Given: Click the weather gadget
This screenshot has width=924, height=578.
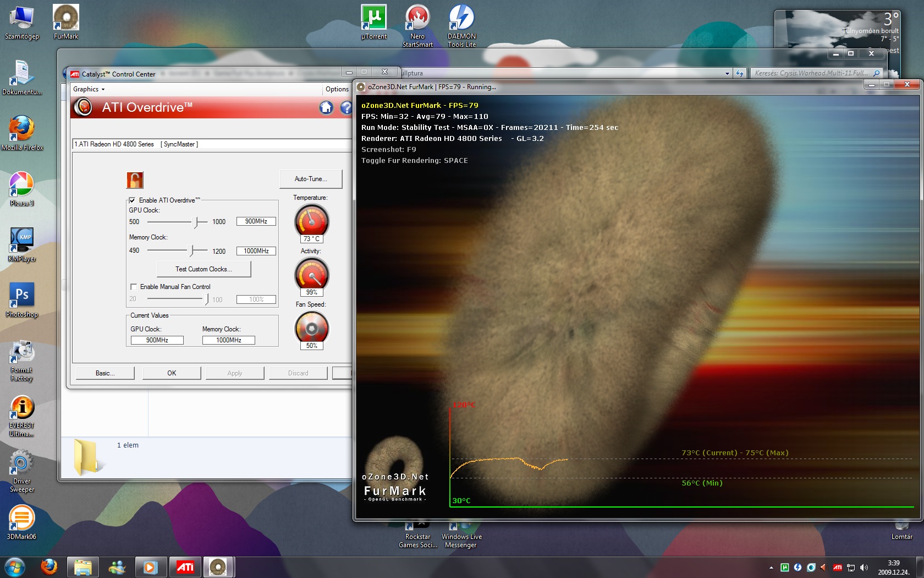Looking at the screenshot, I should point(837,29).
